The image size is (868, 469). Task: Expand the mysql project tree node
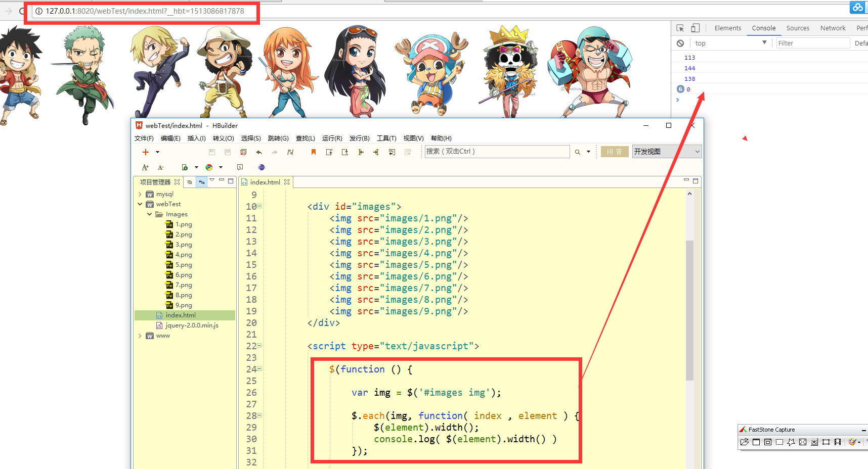pos(140,194)
